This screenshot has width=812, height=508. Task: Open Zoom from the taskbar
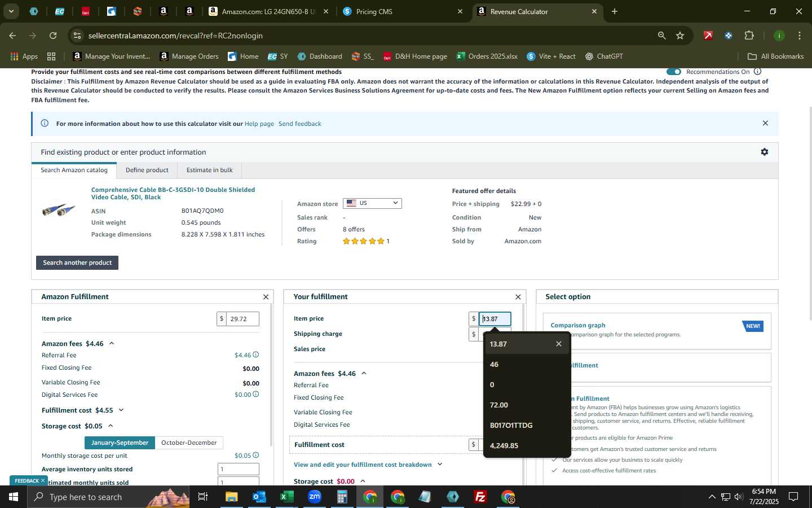click(x=314, y=497)
